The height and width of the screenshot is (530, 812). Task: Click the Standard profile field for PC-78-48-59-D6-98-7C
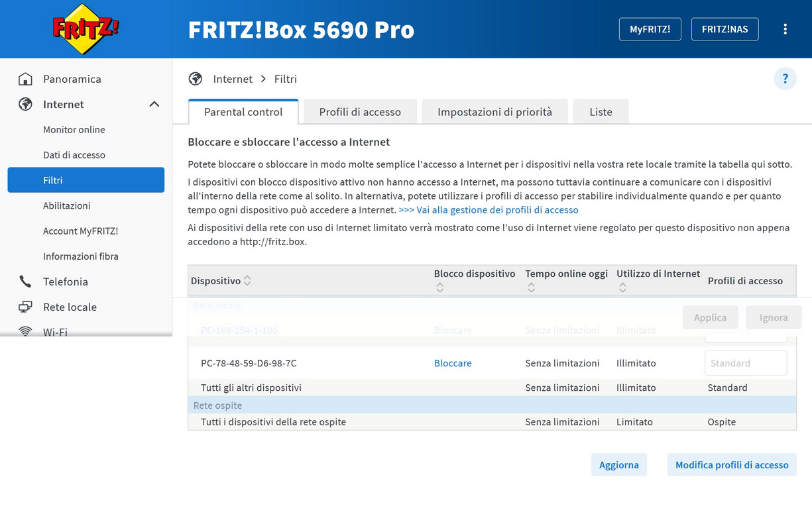click(745, 363)
